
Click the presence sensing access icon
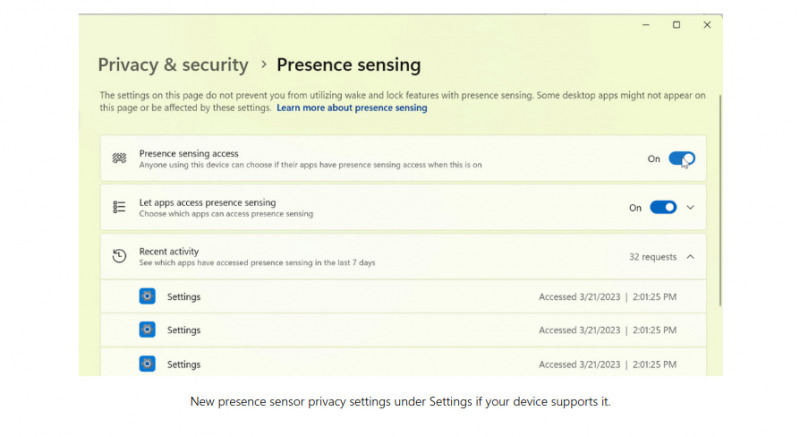119,158
